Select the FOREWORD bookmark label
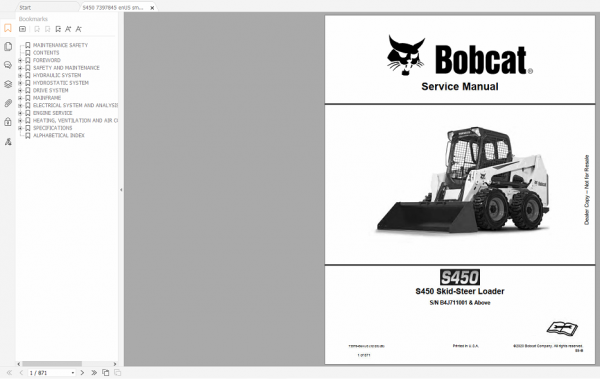600x379 pixels. (47, 60)
